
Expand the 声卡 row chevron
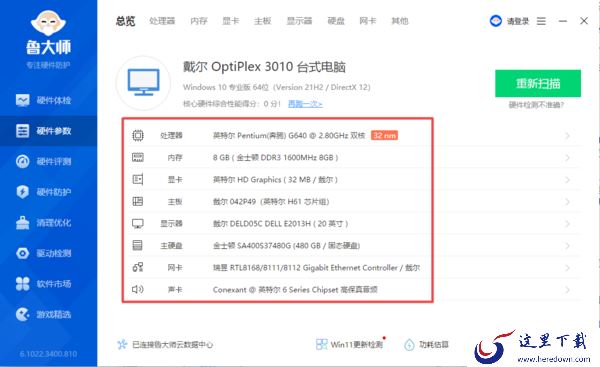tap(567, 290)
